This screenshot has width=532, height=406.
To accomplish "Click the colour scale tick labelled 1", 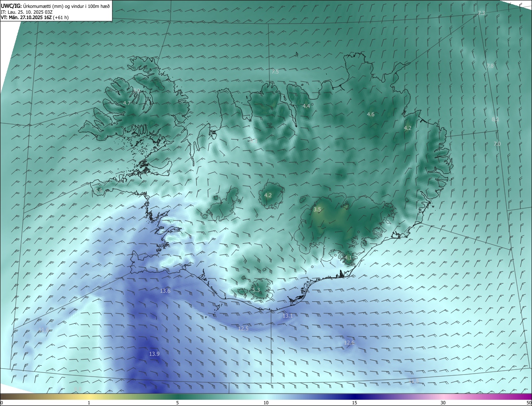I will coord(89,403).
